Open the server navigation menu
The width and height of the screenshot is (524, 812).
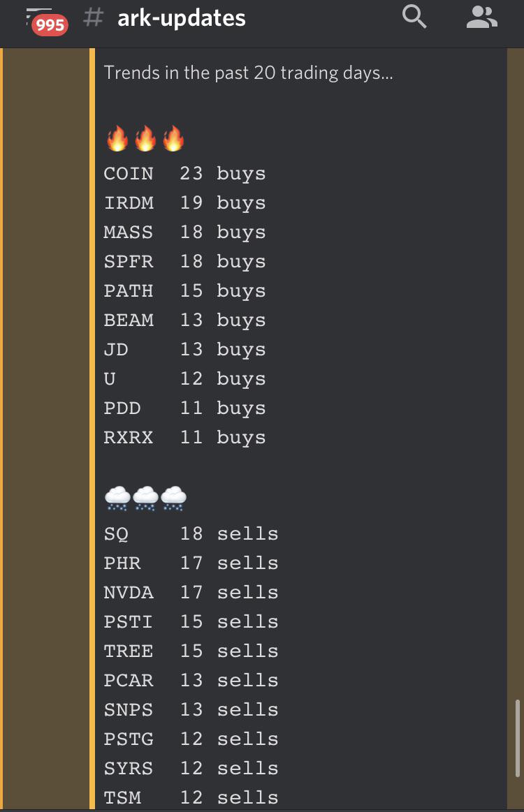point(34,14)
